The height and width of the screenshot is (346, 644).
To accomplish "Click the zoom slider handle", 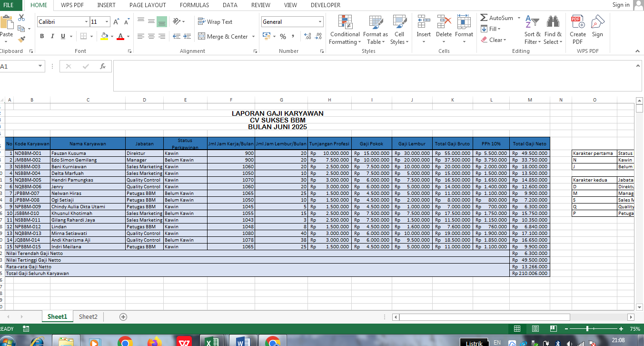I will pyautogui.click(x=587, y=329).
